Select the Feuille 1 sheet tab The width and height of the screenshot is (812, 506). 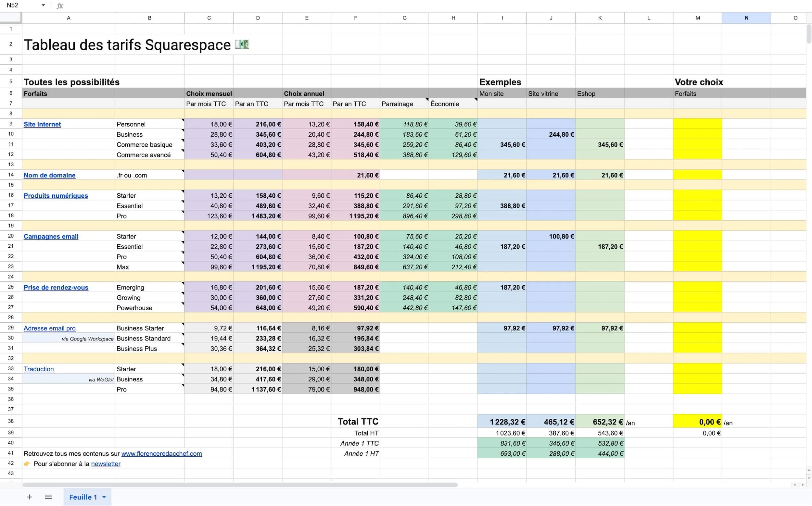pos(83,497)
